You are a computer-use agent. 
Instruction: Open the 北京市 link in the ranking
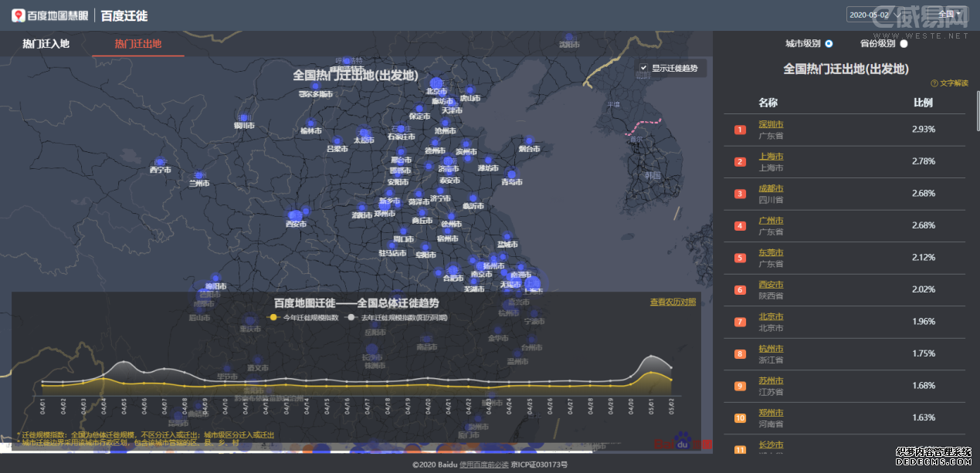pyautogui.click(x=771, y=316)
